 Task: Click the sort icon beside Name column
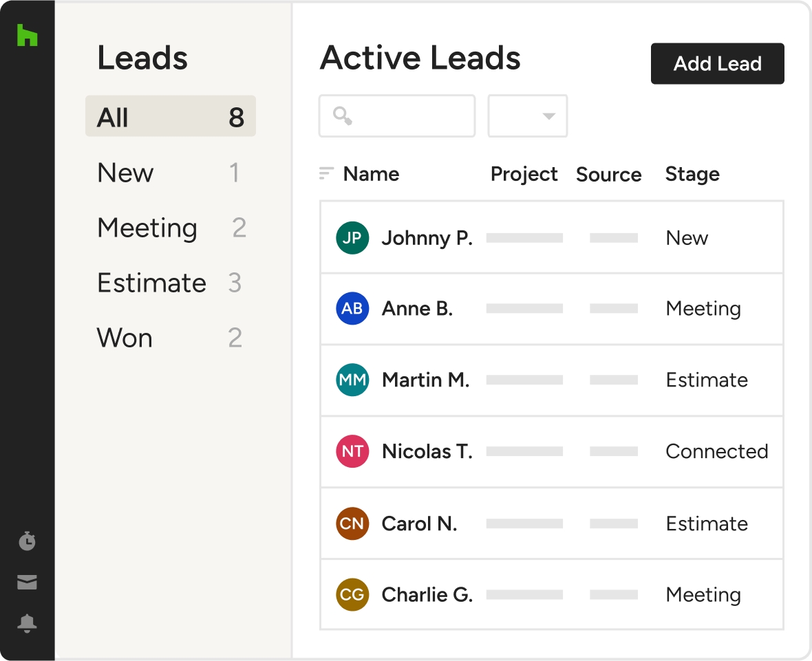pos(326,174)
